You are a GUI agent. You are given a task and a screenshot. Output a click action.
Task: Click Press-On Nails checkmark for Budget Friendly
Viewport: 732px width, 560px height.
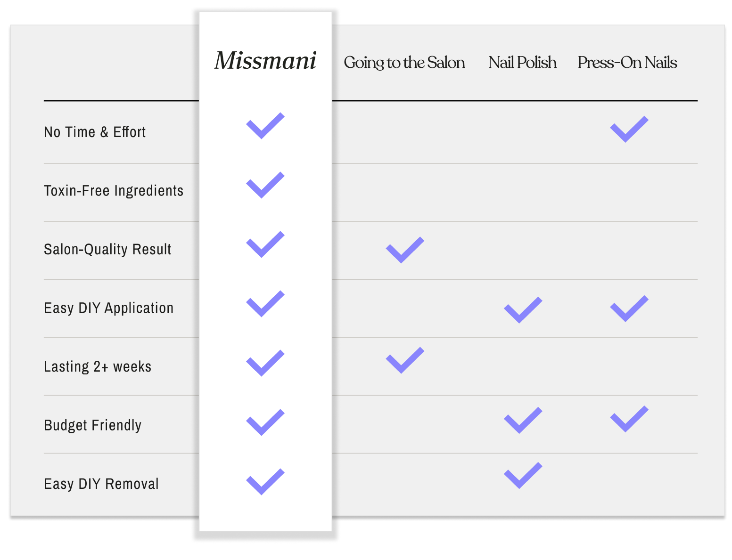point(629,419)
